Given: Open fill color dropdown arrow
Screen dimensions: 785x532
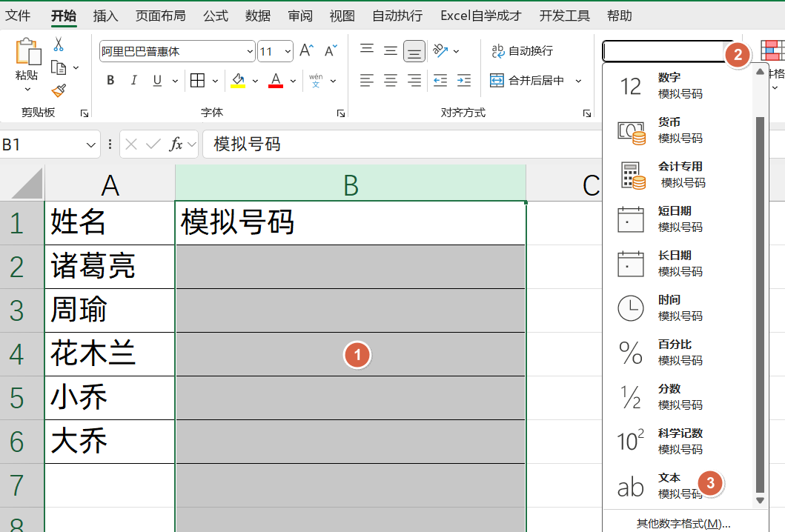Looking at the screenshot, I should (255, 81).
